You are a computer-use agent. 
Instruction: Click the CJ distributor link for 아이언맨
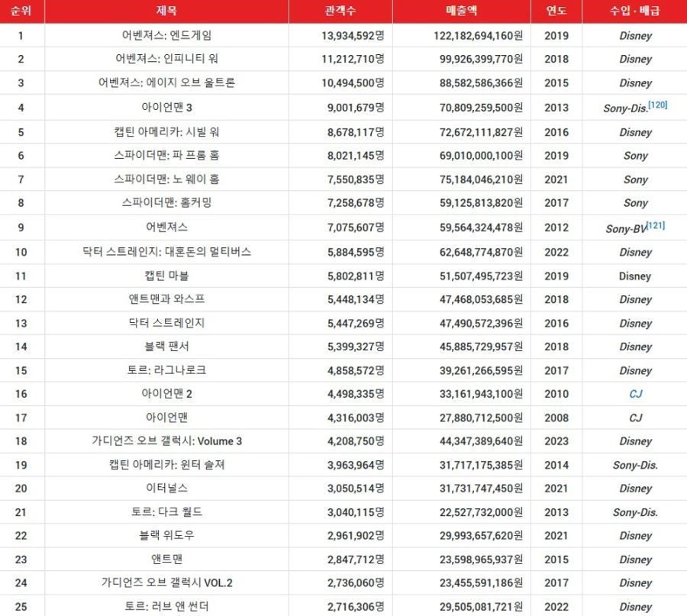[635, 417]
